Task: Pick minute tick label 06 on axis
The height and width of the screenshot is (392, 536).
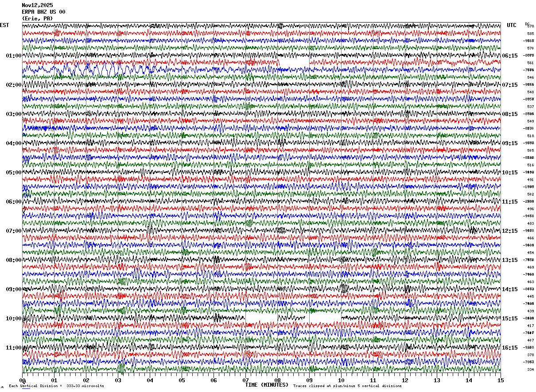Action: click(x=214, y=380)
